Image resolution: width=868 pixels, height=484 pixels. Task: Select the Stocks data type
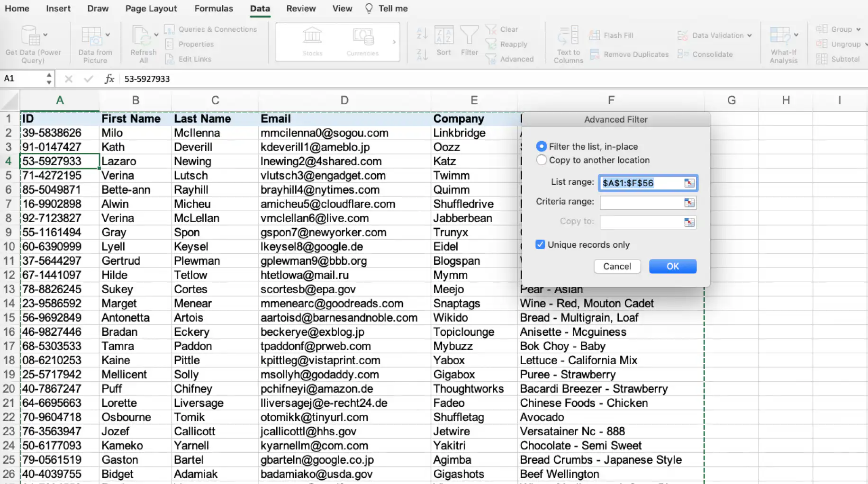(312, 42)
